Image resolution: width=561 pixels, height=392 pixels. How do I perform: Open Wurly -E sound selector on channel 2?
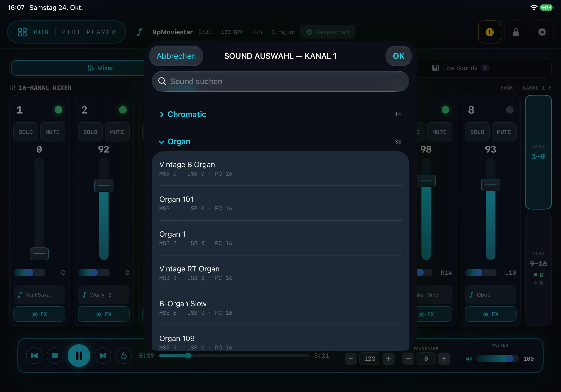click(104, 295)
